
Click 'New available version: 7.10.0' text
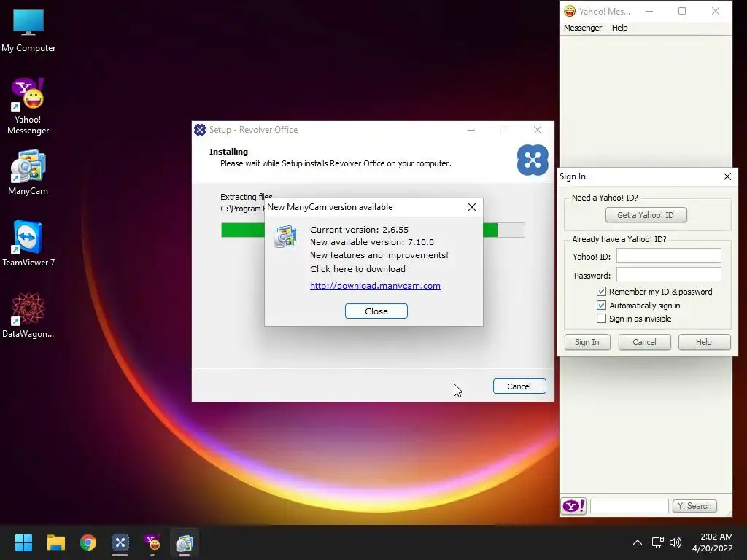(371, 242)
